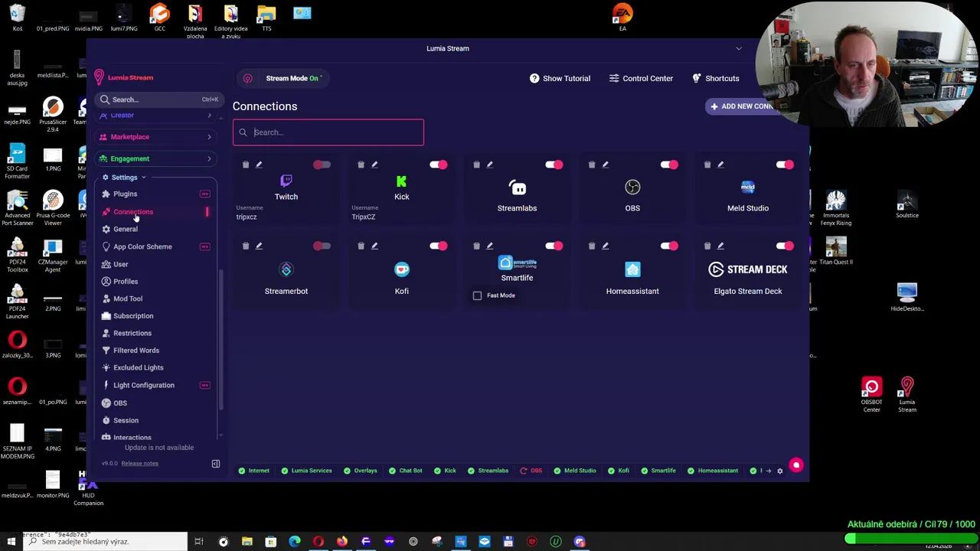Edit the Smartlife connection
Image resolution: width=980 pixels, height=551 pixels.
pyautogui.click(x=490, y=246)
